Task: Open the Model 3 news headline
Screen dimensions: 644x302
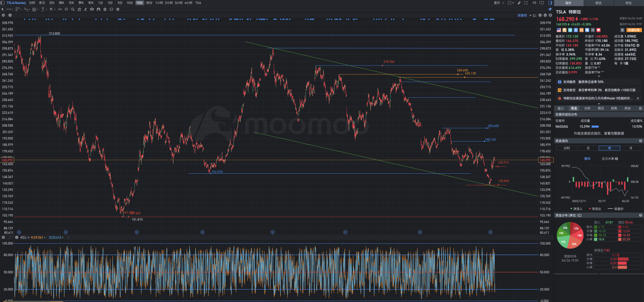Action: pos(598,98)
